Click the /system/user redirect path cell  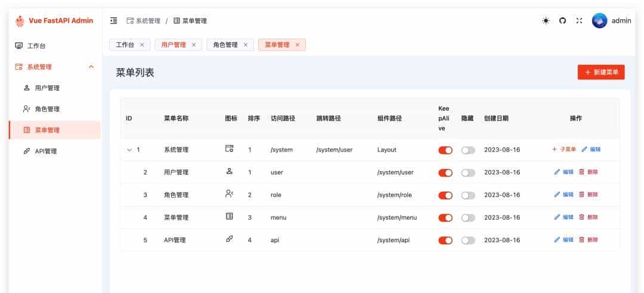(335, 150)
